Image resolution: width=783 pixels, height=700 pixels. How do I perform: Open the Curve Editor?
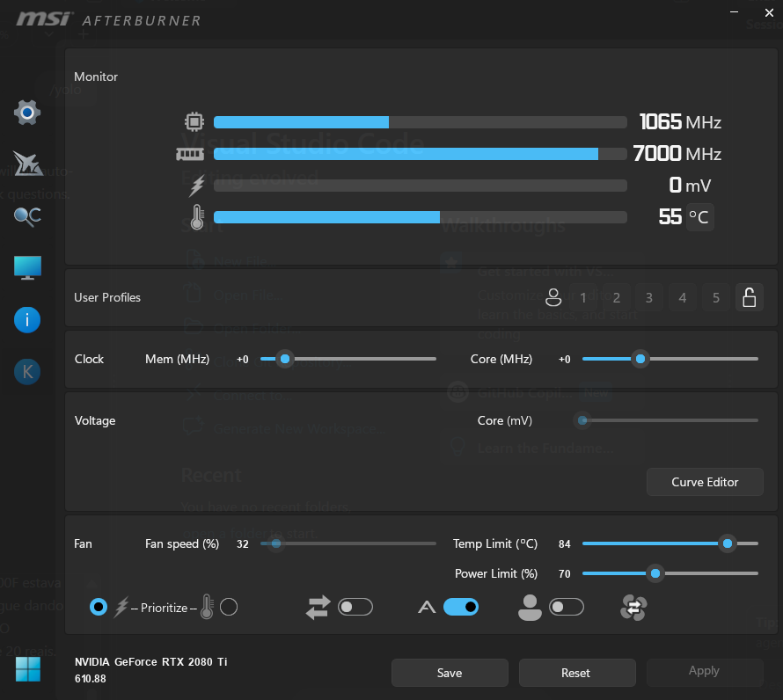tap(705, 482)
